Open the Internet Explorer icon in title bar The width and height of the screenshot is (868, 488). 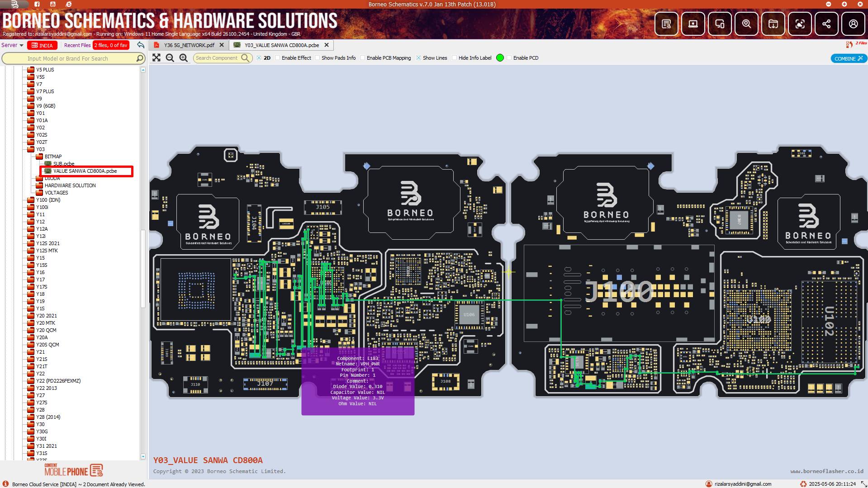pyautogui.click(x=69, y=4)
